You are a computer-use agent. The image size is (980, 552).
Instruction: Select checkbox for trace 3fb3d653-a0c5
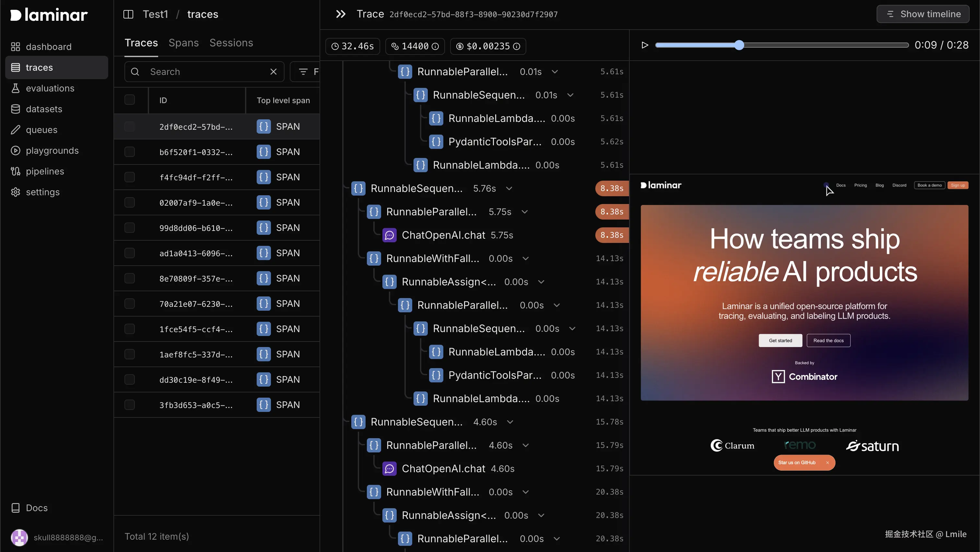click(x=130, y=405)
